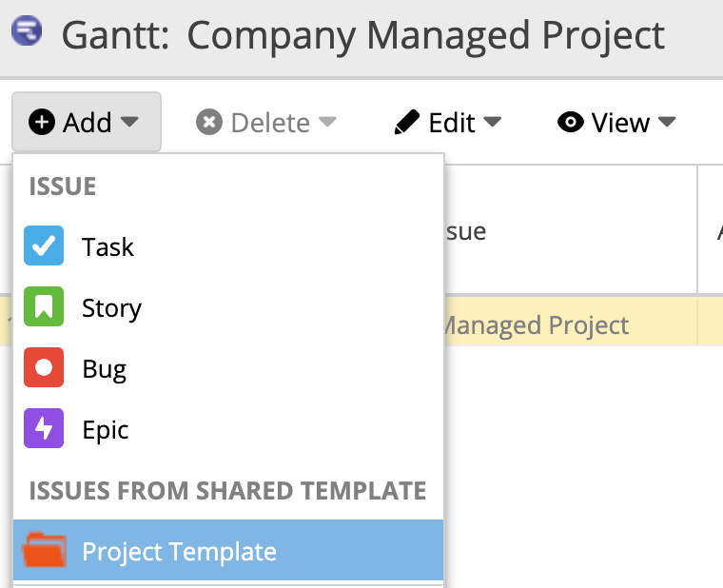
Task: Pick the Bug menu entry
Action: click(x=104, y=368)
